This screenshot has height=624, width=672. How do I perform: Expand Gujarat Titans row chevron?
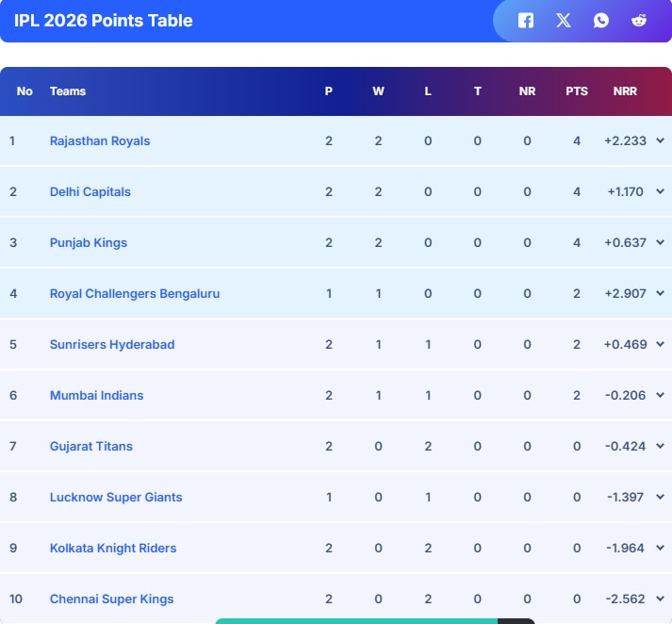(660, 446)
